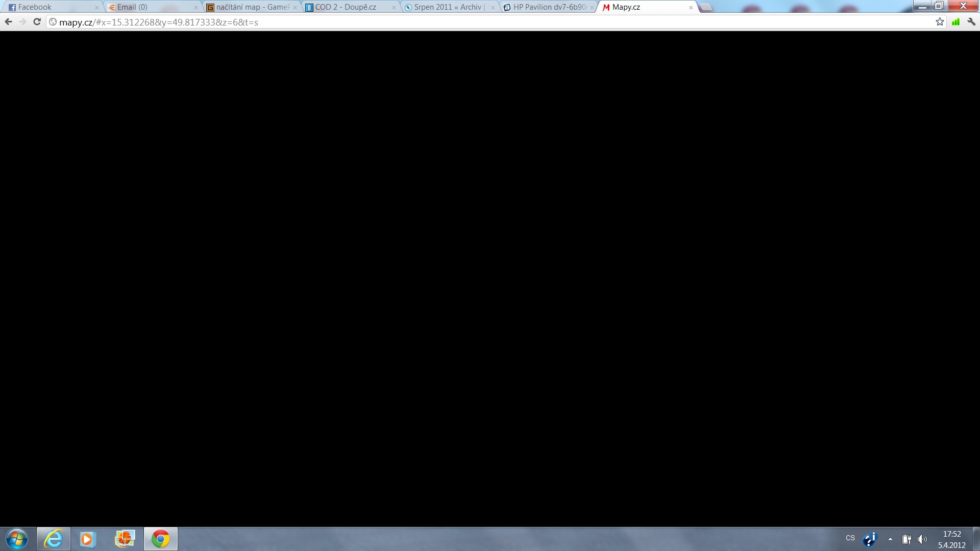The image size is (980, 551).
Task: Open the Chrome wrench settings menu
Action: coord(971,22)
